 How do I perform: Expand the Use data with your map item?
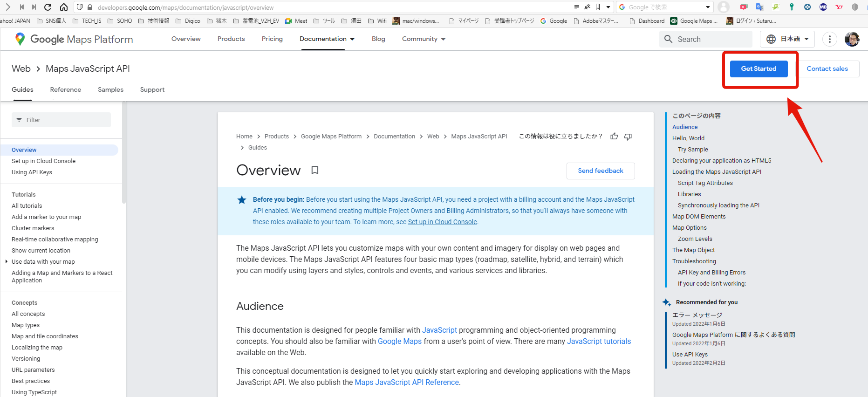tap(6, 261)
